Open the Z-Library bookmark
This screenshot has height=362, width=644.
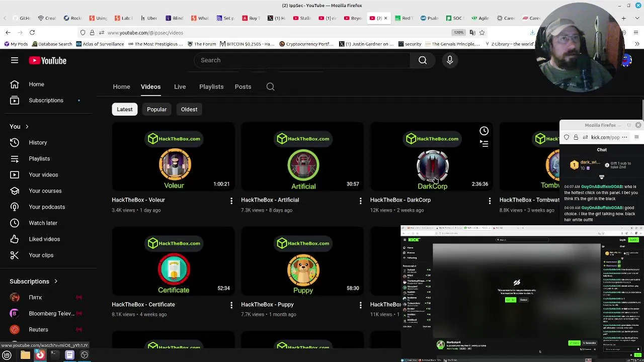509,44
